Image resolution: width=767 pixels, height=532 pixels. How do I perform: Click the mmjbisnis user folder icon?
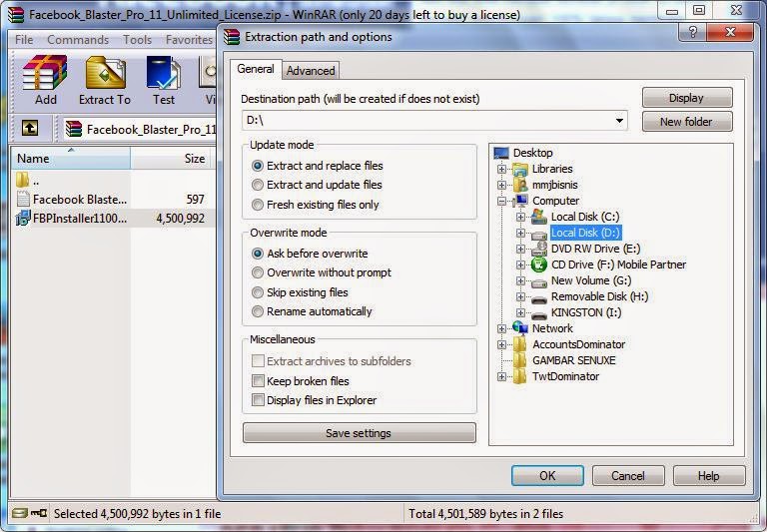(520, 185)
